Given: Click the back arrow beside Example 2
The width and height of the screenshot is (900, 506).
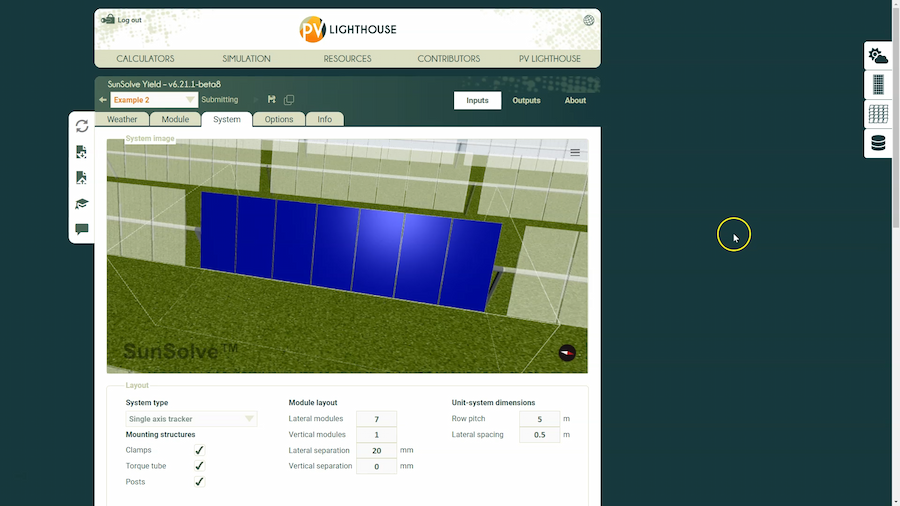Looking at the screenshot, I should coord(103,100).
